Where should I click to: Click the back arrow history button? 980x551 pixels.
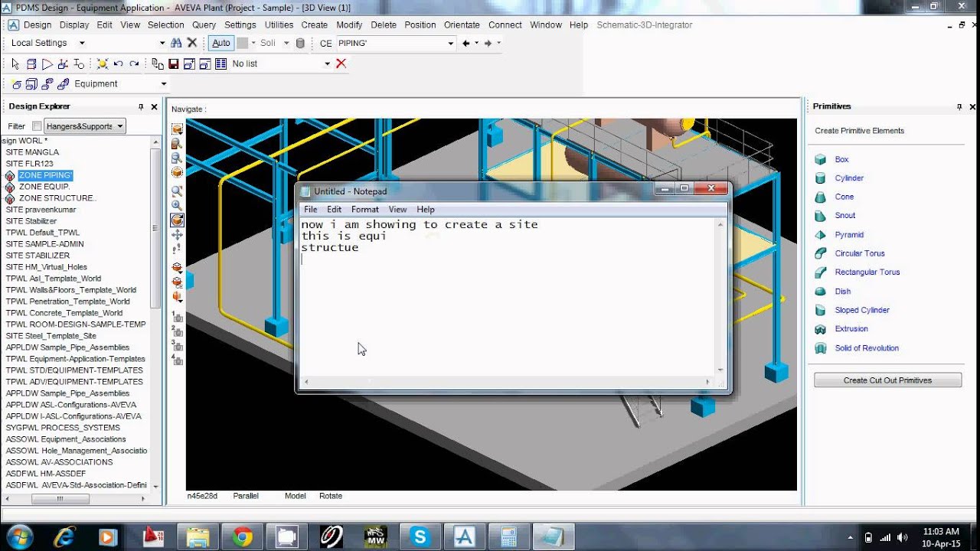[x=465, y=44]
